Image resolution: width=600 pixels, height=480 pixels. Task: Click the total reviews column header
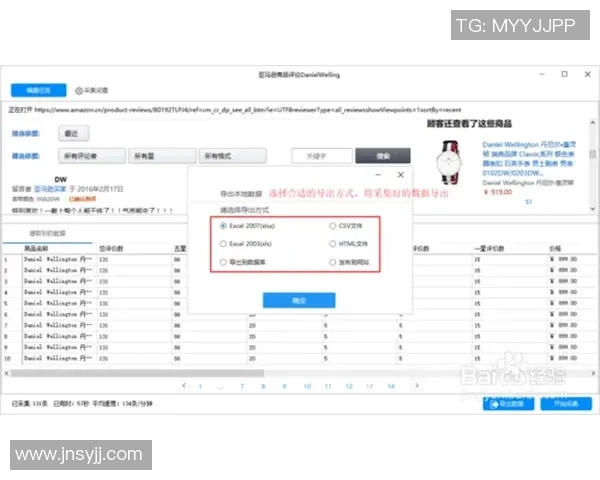coord(111,248)
